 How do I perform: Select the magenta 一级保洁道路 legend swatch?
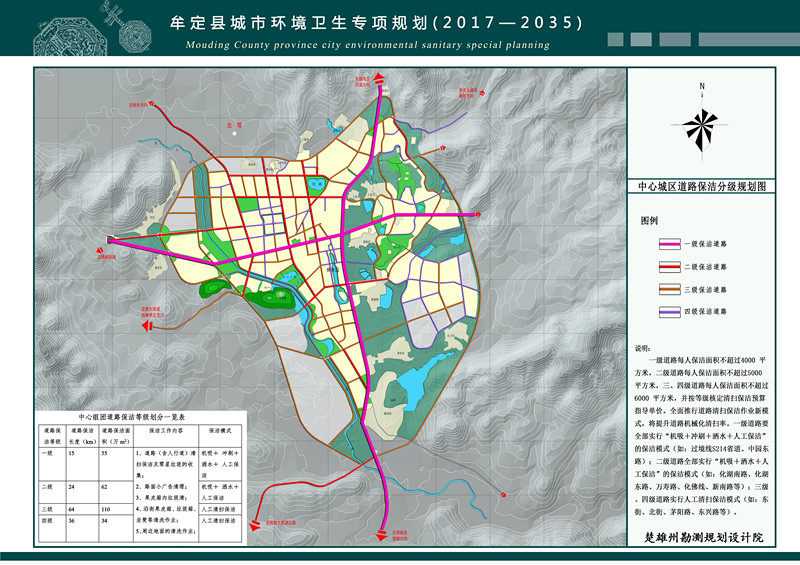pyautogui.click(x=659, y=244)
